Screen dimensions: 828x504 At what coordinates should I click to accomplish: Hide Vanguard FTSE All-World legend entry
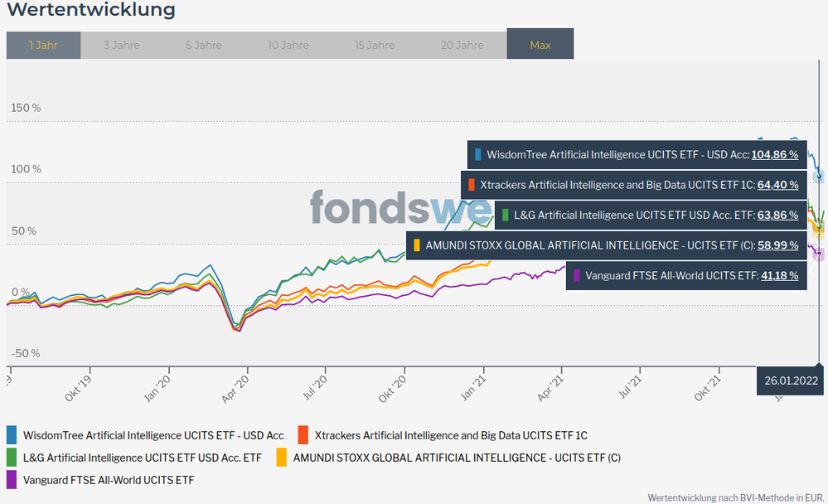[109, 479]
